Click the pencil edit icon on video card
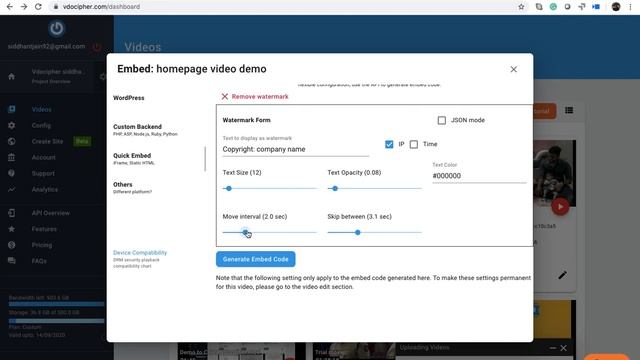Screen dimensions: 640x360 pos(562,275)
